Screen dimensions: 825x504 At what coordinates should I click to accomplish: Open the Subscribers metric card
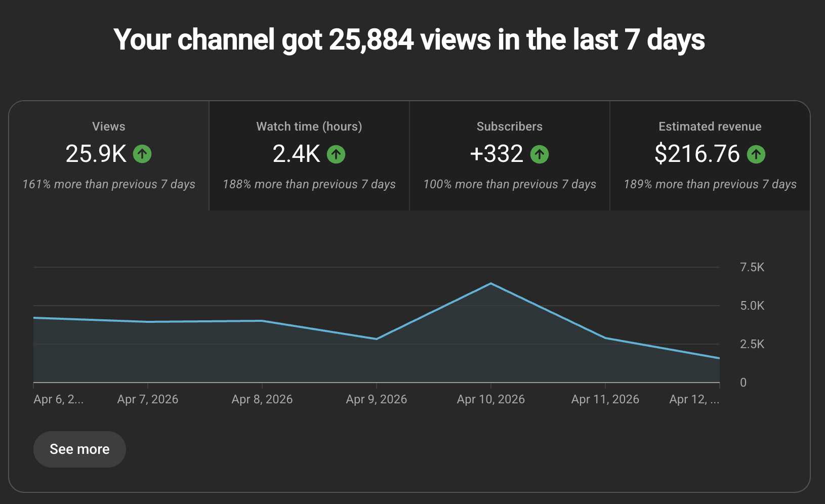(509, 156)
